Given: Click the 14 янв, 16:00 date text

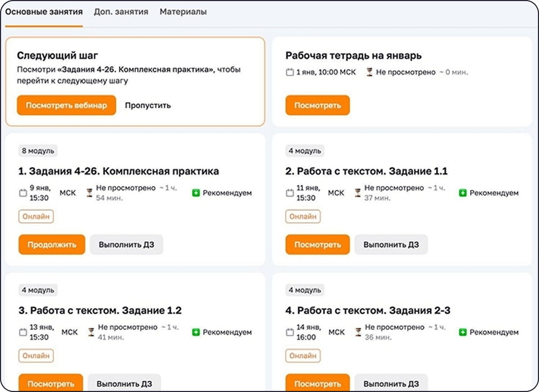Looking at the screenshot, I should tap(309, 332).
